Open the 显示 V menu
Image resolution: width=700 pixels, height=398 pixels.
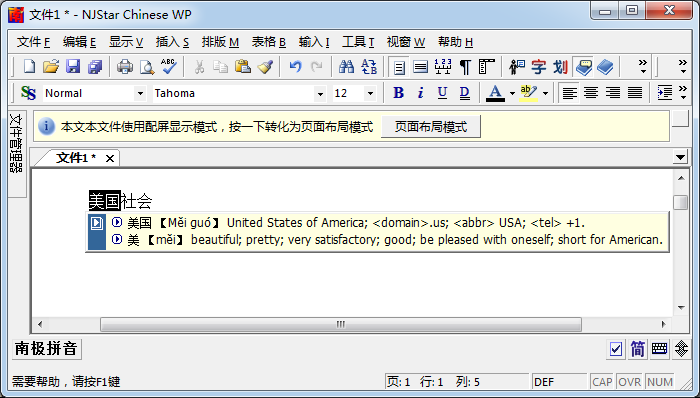click(126, 42)
